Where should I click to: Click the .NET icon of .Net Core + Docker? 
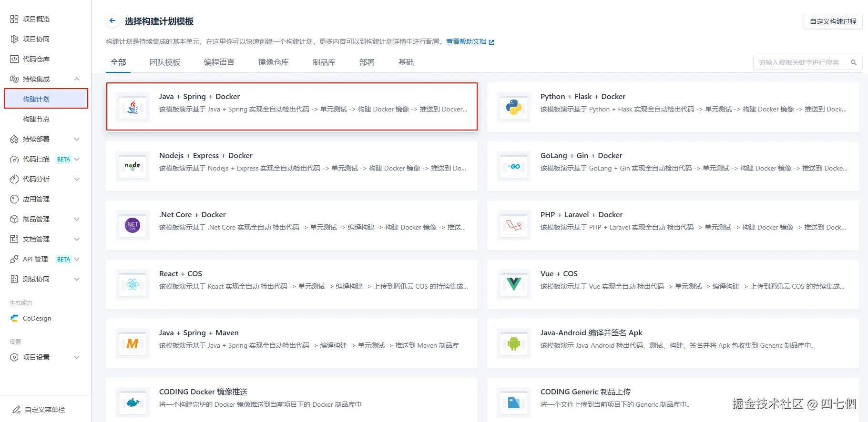[133, 225]
